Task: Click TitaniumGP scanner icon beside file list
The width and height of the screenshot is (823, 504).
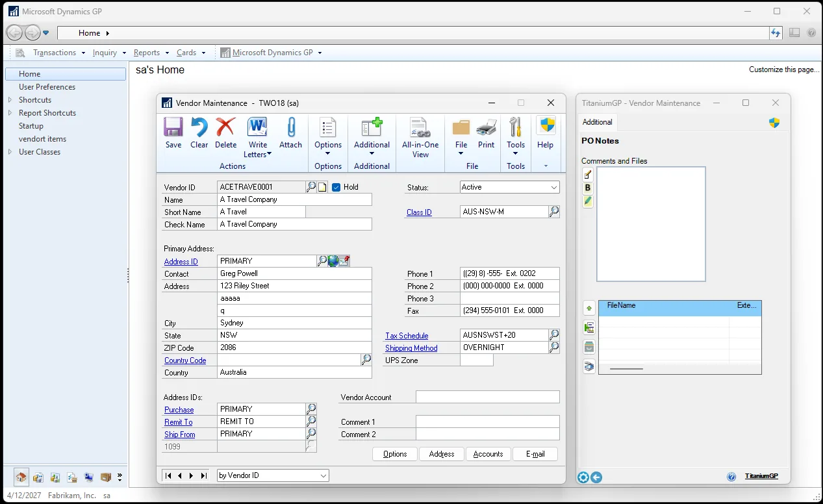Action: pos(589,366)
